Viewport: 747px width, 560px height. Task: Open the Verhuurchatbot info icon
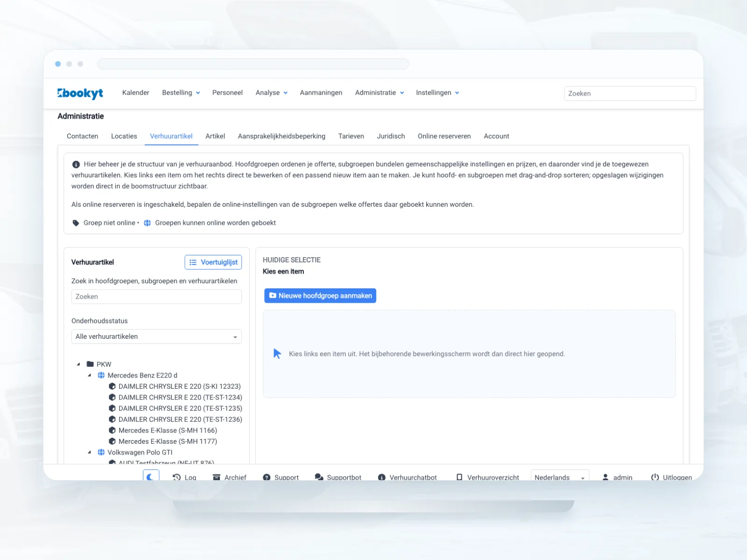[381, 477]
